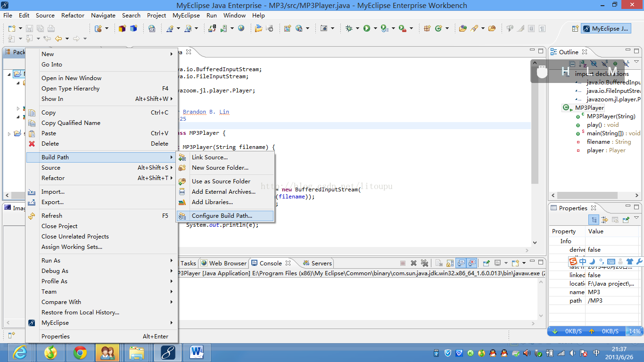Toggle Scroll Lock in Console toolbar
The image size is (644, 362).
click(450, 263)
